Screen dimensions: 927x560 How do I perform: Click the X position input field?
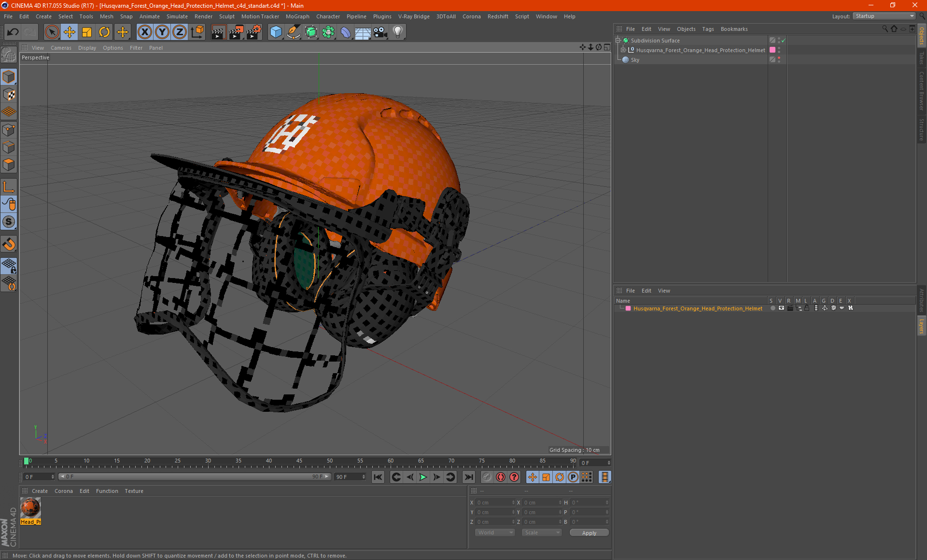(x=495, y=503)
